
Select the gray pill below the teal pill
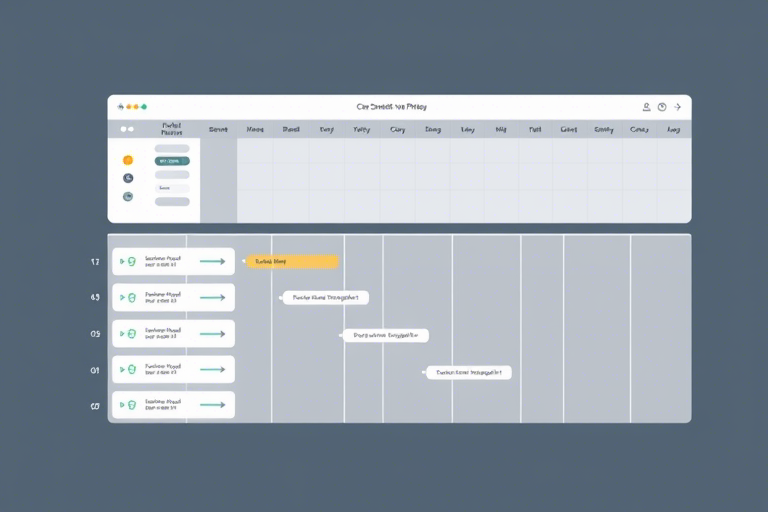coord(172,174)
